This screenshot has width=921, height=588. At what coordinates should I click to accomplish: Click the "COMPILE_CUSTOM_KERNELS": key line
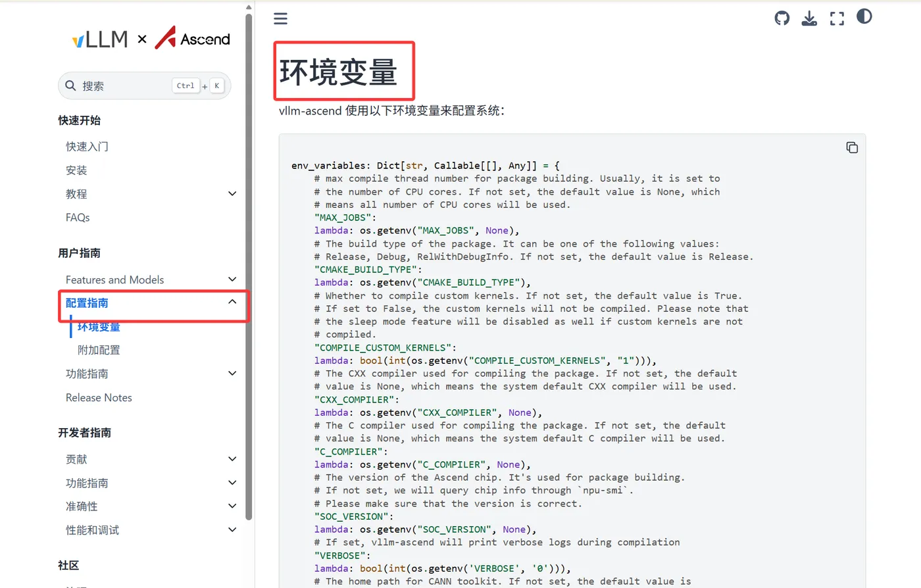click(x=386, y=348)
